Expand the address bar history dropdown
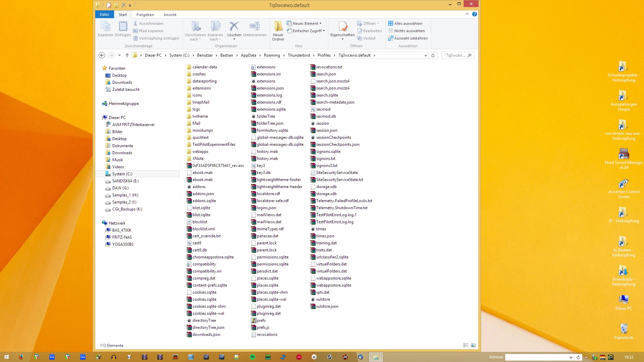This screenshot has height=362, width=644. pyautogui.click(x=426, y=55)
